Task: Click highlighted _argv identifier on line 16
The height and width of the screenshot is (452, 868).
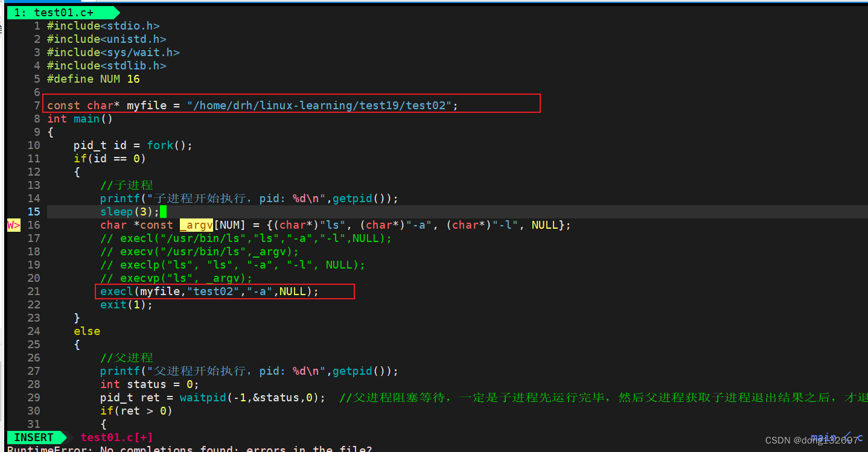Action: pos(197,225)
